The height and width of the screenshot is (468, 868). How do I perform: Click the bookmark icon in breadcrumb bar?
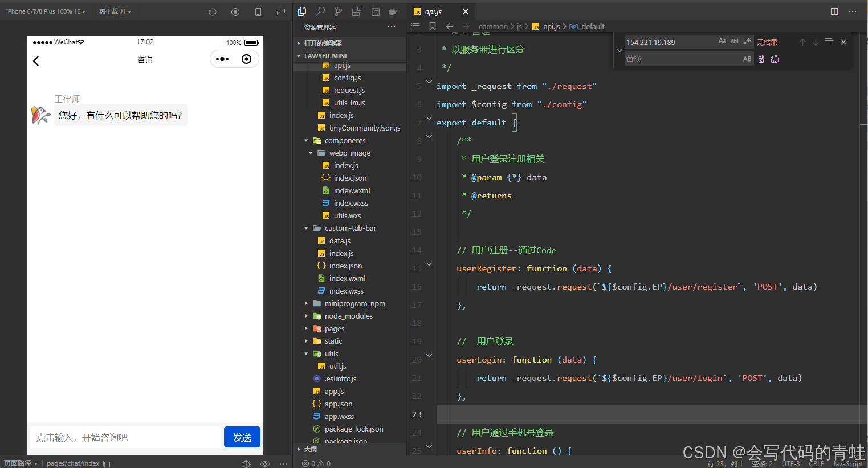(433, 26)
